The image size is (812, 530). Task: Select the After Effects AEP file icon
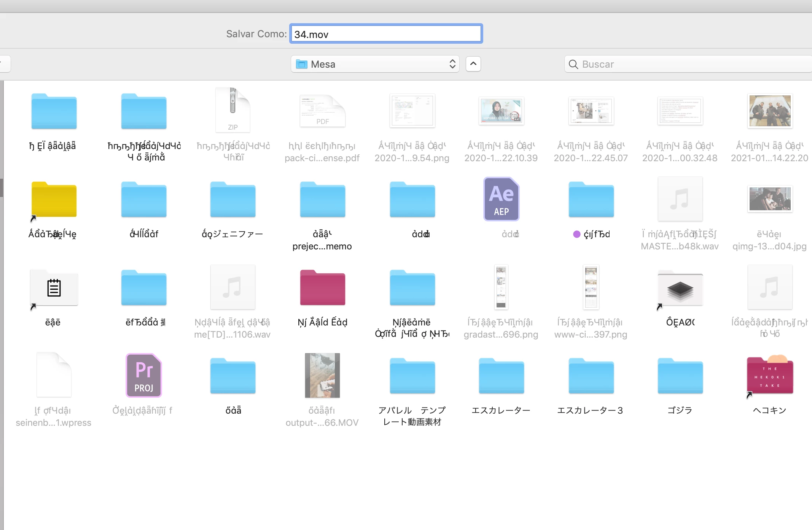pyautogui.click(x=501, y=199)
